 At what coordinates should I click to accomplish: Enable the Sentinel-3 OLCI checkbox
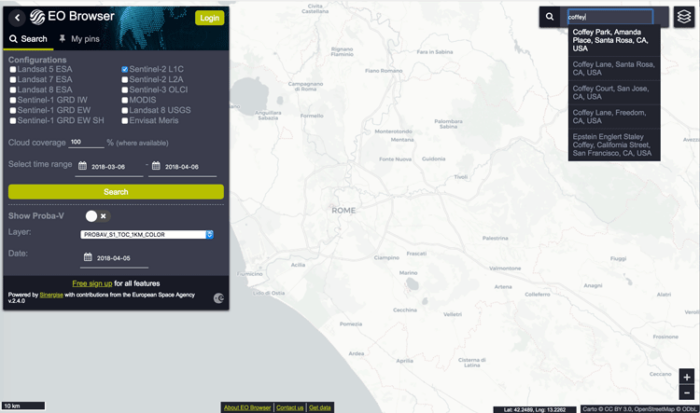point(125,90)
